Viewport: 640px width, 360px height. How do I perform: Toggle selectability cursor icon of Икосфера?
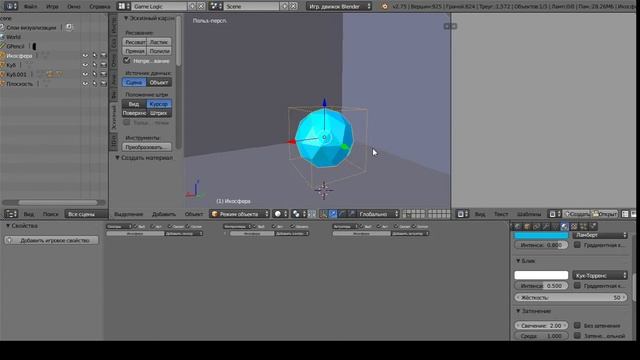click(x=94, y=56)
